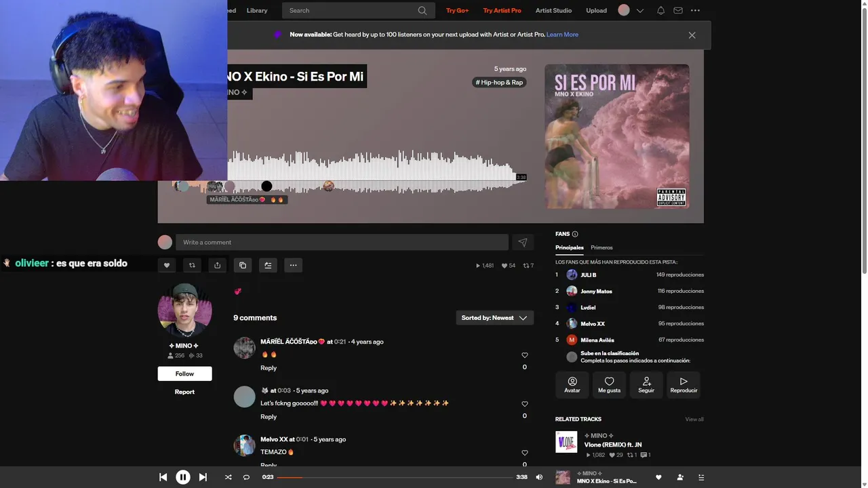
Task: Click the bottom player progress bar
Action: pos(394,477)
